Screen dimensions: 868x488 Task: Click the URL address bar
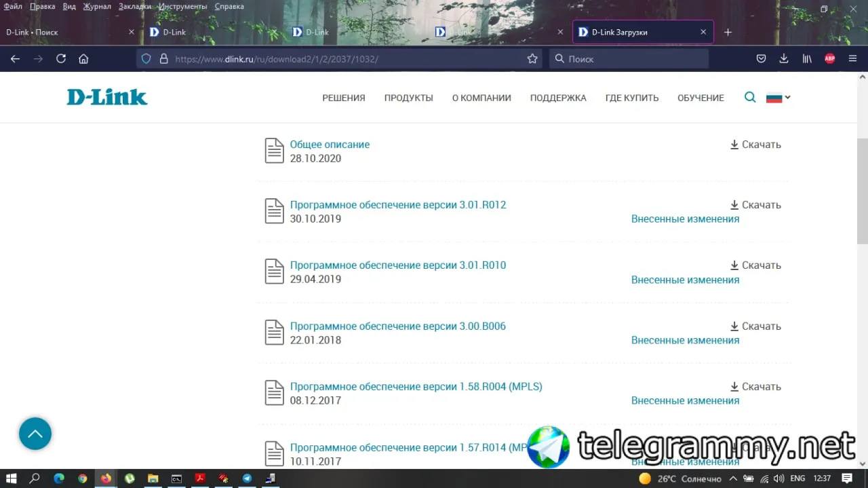click(x=339, y=59)
